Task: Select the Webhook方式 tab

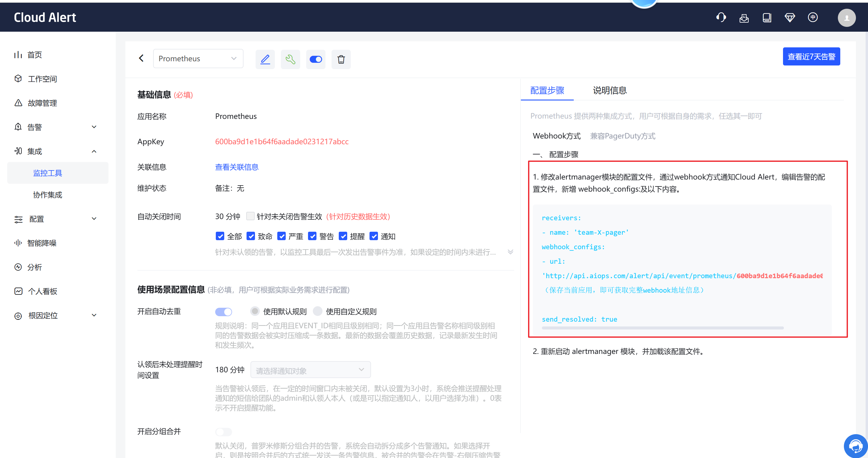Action: (557, 136)
